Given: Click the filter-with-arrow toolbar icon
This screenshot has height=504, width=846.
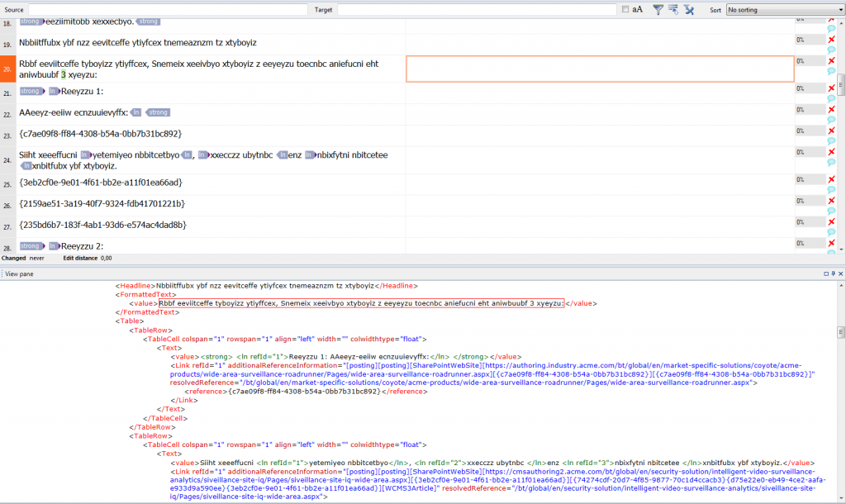Looking at the screenshot, I should 673,9.
